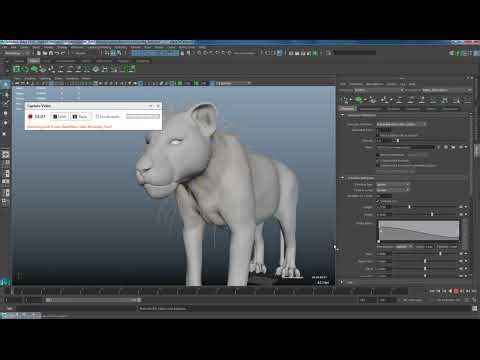Viewport: 480px width, 360px height.
Task: Switch to the Grooming tab in XGen
Action: coord(412,109)
